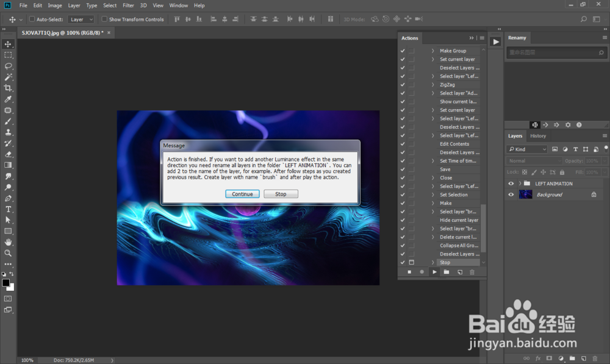The image size is (610, 364).
Task: Click Stop in the Message dialog
Action: pyautogui.click(x=281, y=194)
